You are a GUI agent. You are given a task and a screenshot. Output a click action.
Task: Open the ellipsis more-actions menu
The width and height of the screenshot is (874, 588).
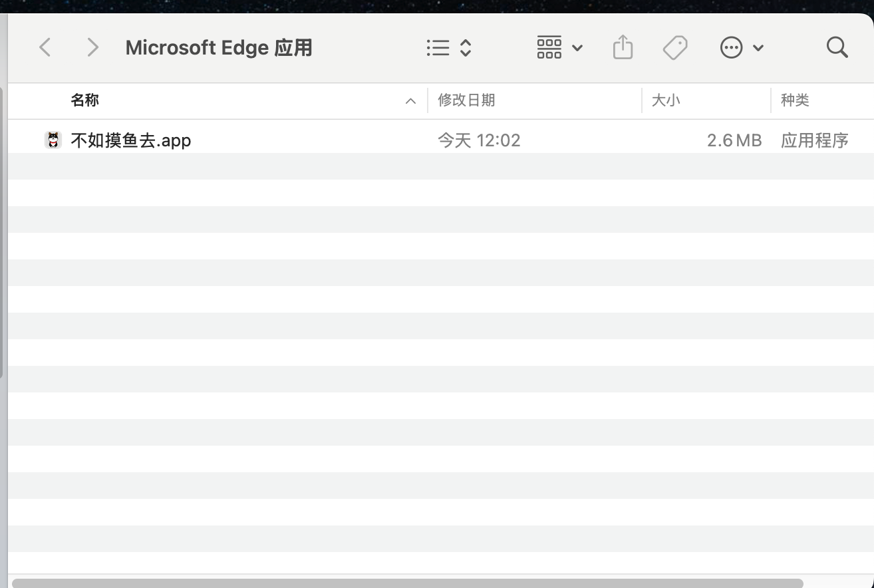point(731,47)
